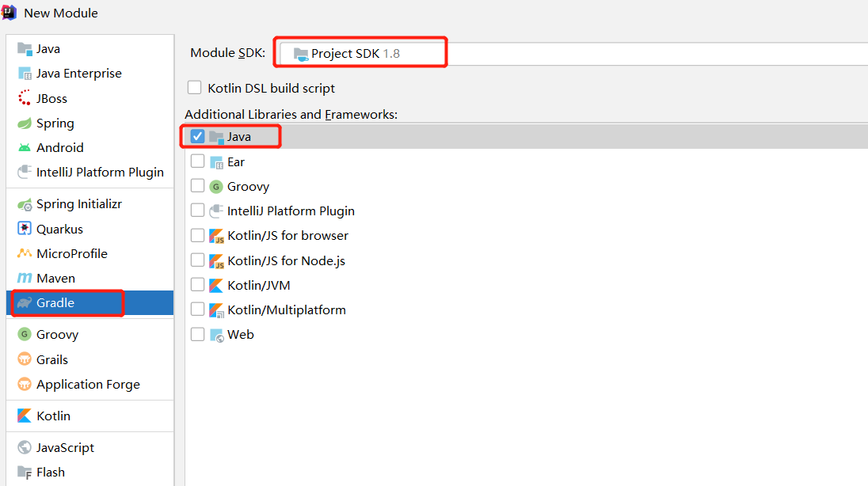The height and width of the screenshot is (486, 868).
Task: Click the 'Kotlin/JS for browser' label
Action: pyautogui.click(x=287, y=236)
